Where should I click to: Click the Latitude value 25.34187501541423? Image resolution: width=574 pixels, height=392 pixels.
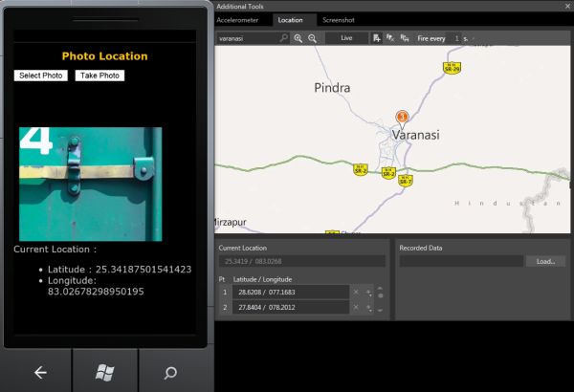143,270
